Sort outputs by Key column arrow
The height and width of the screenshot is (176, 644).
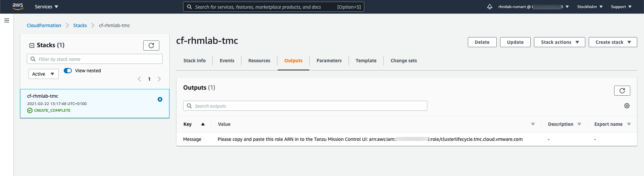(203, 124)
